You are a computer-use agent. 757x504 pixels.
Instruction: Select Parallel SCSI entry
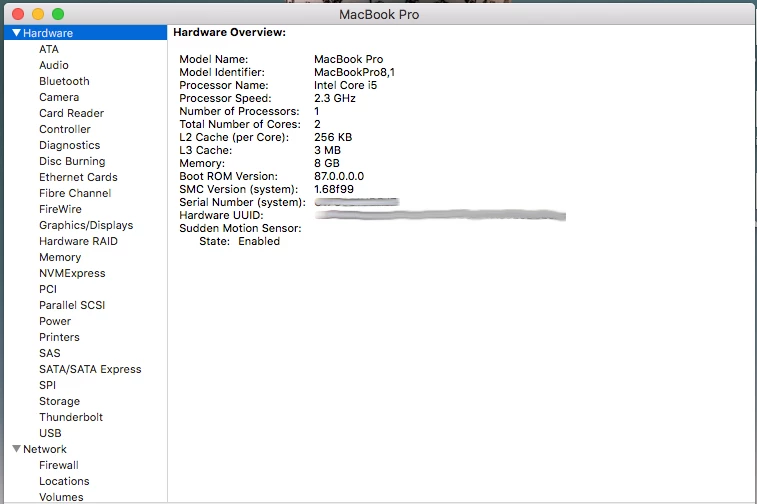(x=72, y=305)
